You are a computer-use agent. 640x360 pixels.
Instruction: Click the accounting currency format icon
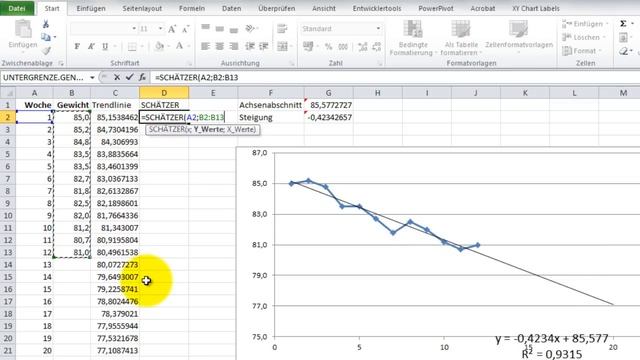coord(308,47)
